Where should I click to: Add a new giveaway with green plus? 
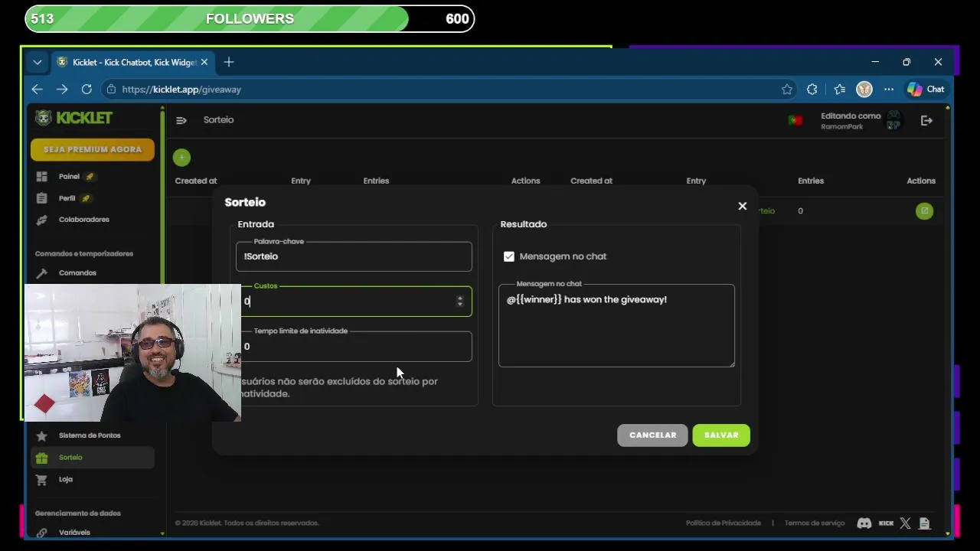click(x=181, y=158)
